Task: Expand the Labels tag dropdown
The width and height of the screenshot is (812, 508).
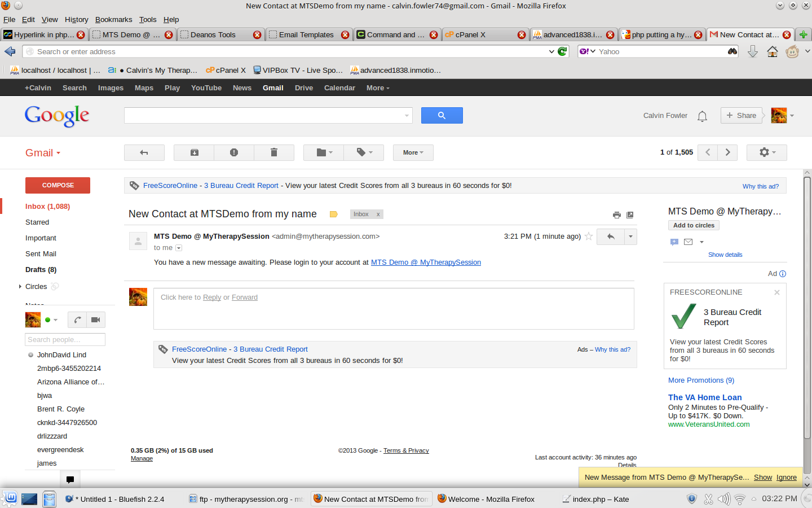Action: [364, 152]
